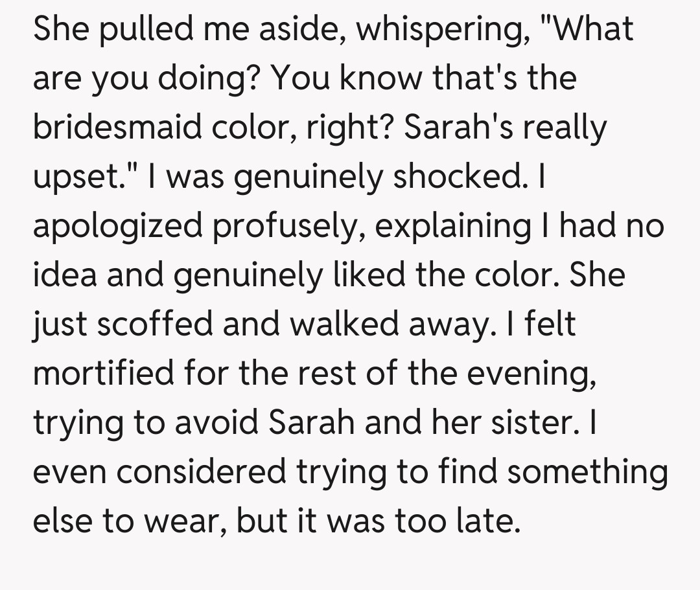Image resolution: width=700 pixels, height=590 pixels.
Task: Click the word "mortified"
Action: (104, 374)
